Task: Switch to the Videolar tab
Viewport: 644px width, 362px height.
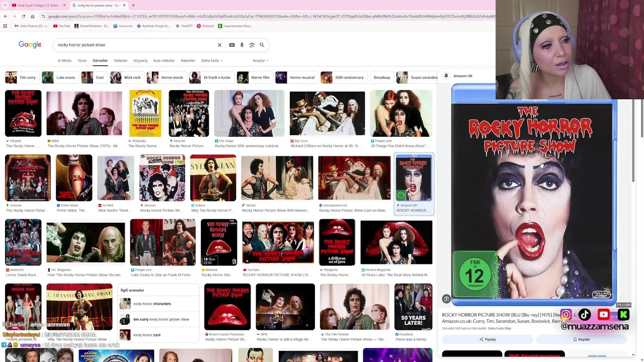Action: (120, 61)
